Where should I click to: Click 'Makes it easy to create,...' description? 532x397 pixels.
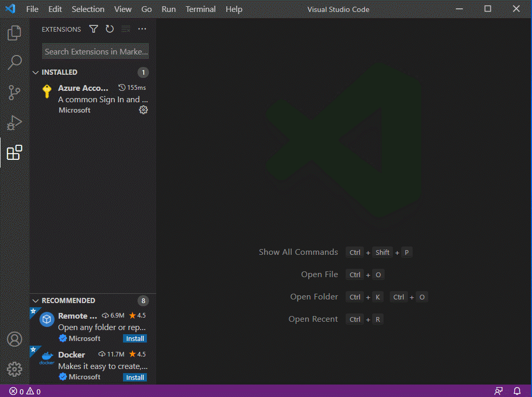click(x=103, y=366)
